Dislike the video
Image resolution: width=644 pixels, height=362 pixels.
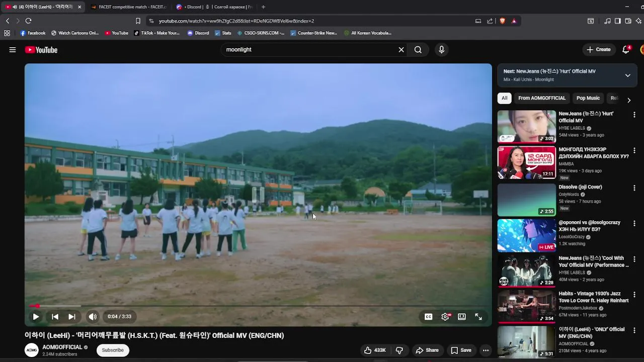(399, 350)
